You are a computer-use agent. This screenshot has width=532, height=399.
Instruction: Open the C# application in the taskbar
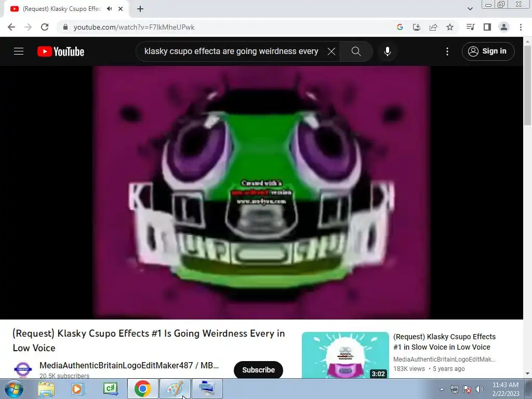(x=111, y=389)
